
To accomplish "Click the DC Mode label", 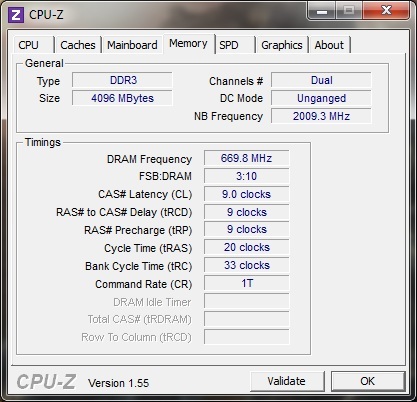I will pyautogui.click(x=241, y=98).
